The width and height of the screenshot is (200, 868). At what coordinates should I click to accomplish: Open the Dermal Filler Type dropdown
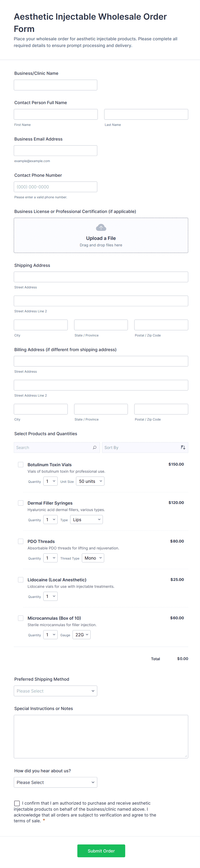coord(86,520)
